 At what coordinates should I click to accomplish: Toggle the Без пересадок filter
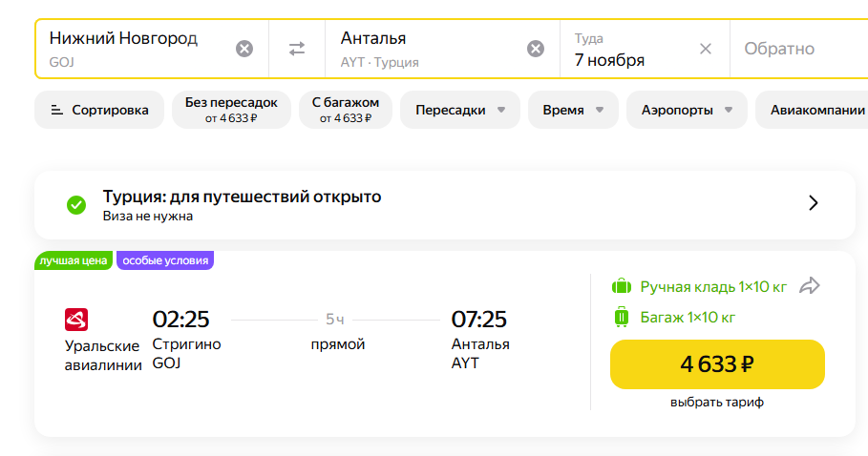click(231, 110)
